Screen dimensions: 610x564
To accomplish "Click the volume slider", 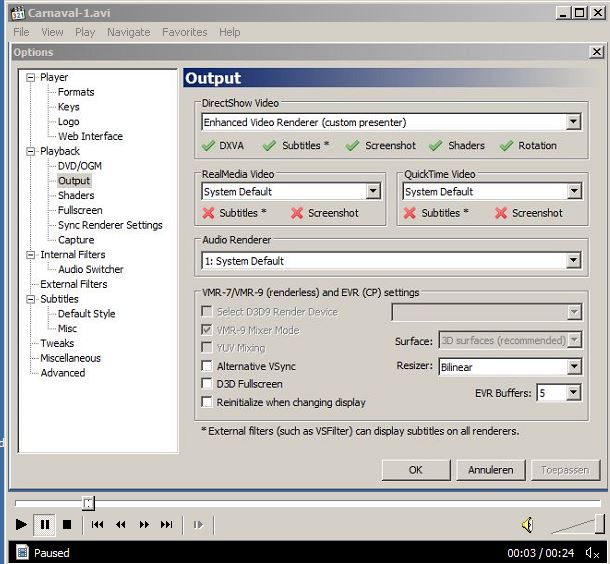I will [578, 524].
